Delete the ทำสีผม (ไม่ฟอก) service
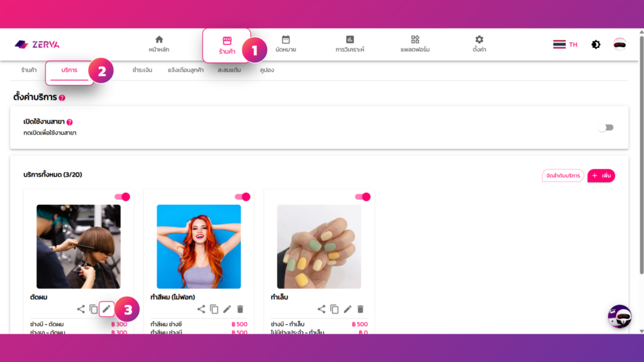The height and width of the screenshot is (362, 644). [x=240, y=309]
